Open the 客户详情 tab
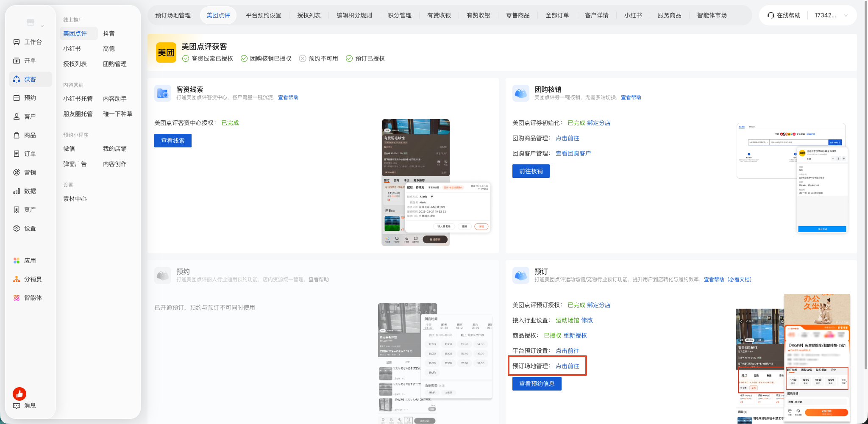The width and height of the screenshot is (868, 424). point(597,15)
